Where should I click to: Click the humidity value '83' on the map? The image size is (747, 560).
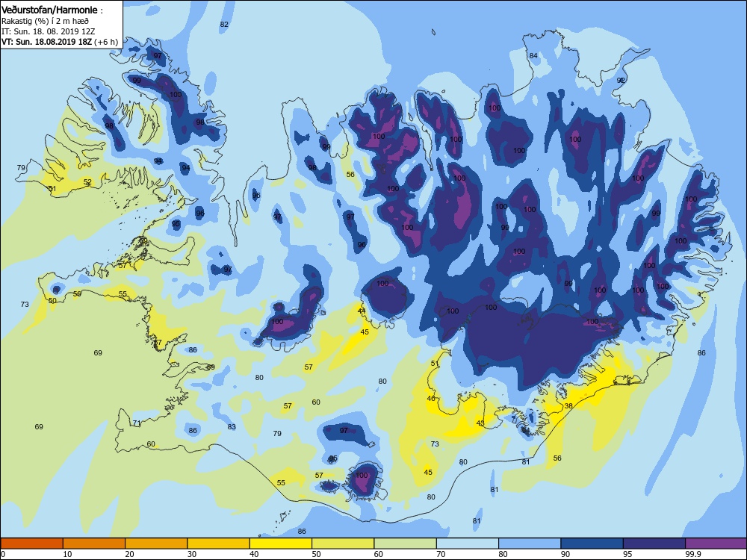pyautogui.click(x=232, y=426)
